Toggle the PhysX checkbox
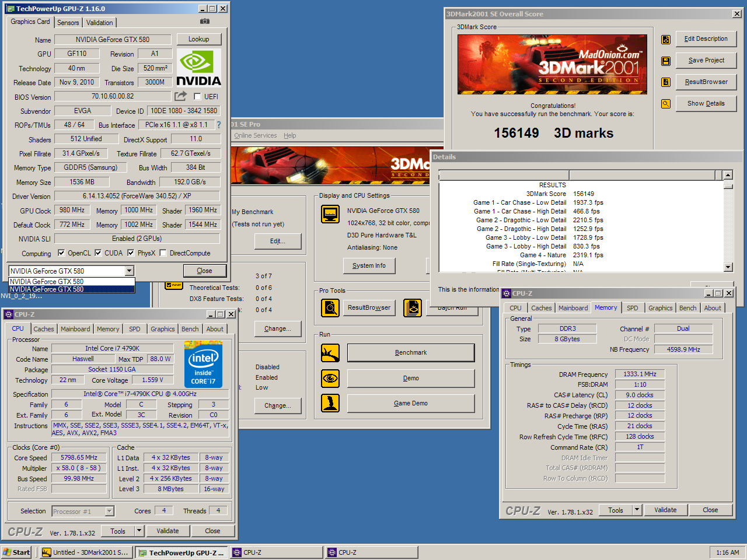 [131, 253]
